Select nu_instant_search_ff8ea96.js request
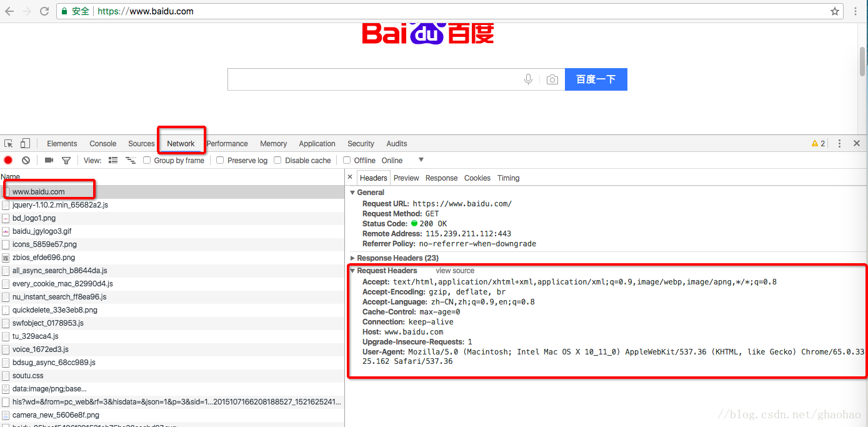This screenshot has height=427, width=868. coord(172,297)
